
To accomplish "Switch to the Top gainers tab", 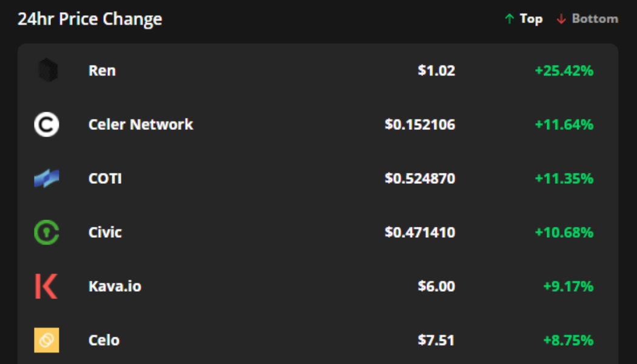I will (531, 19).
